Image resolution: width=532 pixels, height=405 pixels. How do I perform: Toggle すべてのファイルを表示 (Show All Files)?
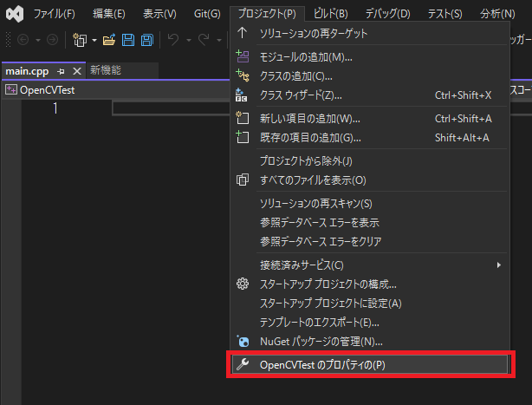click(313, 180)
